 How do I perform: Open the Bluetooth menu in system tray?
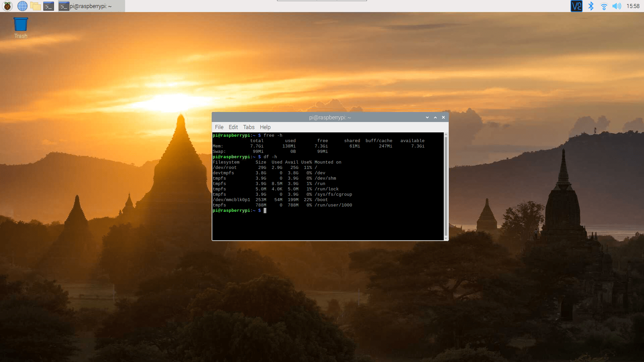[x=591, y=6]
